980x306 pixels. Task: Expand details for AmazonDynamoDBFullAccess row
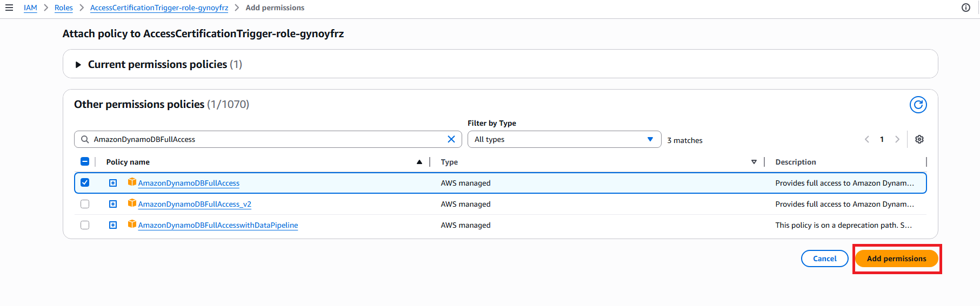pos(113,183)
